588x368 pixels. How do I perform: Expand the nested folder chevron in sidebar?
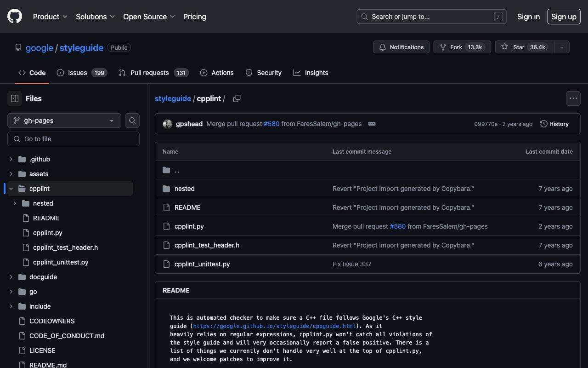click(15, 203)
